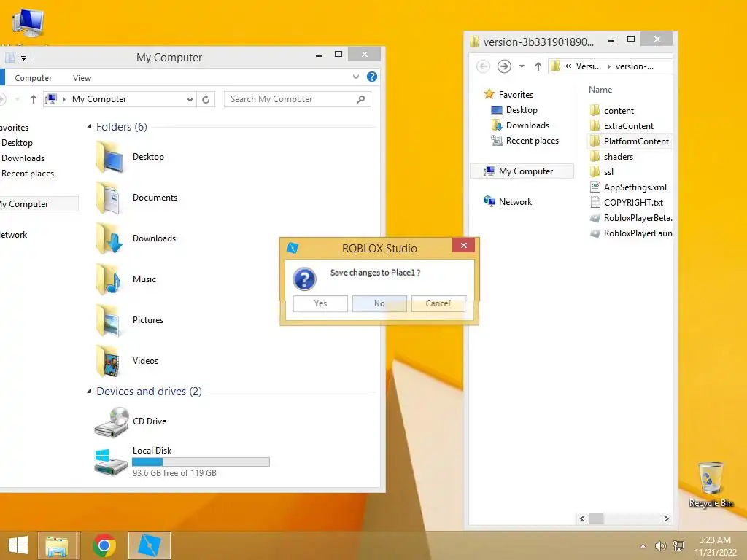Click Yes in the ROBLOX Studio dialog

click(320, 303)
